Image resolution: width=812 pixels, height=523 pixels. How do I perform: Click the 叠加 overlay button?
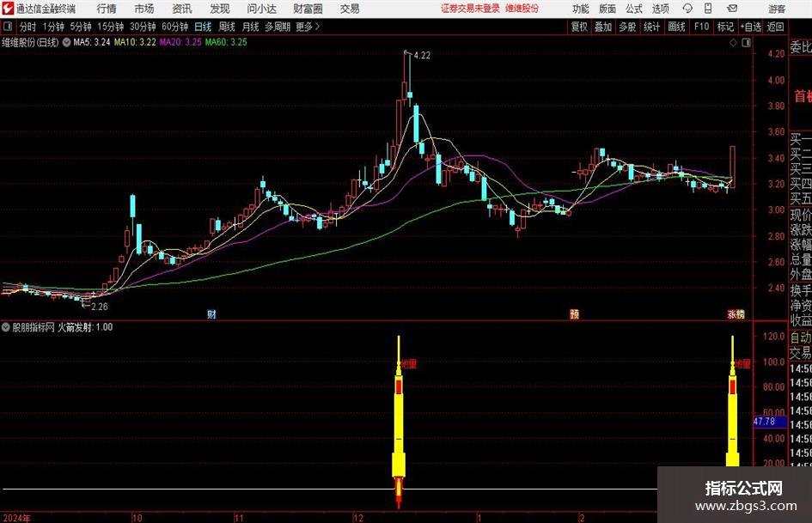603,27
